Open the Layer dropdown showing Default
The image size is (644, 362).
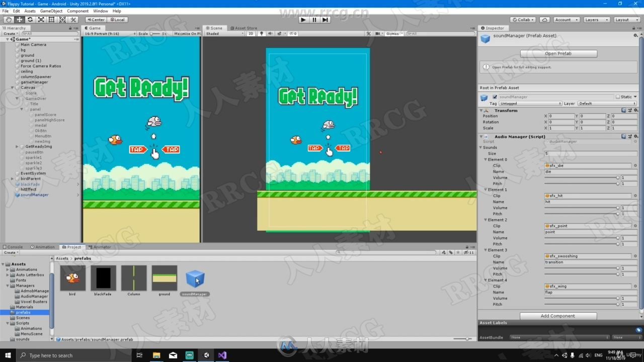tap(607, 103)
